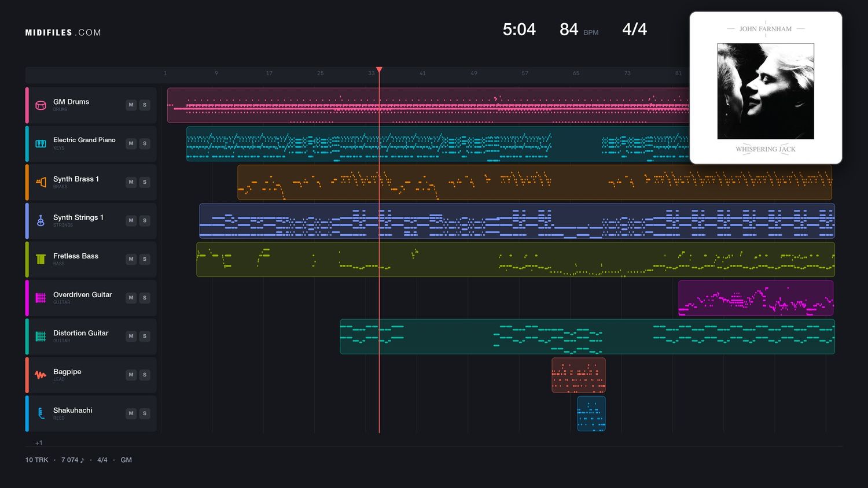Jump to bar 9 on the ruler
The width and height of the screenshot is (868, 488).
(216, 73)
